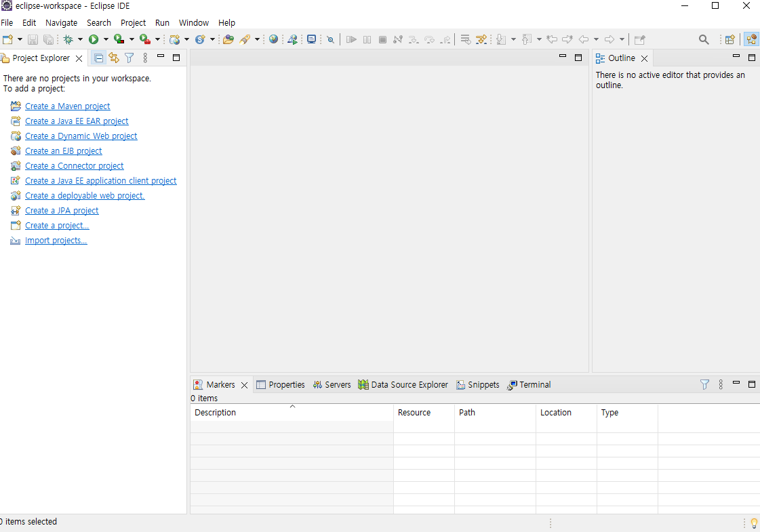Toggle Link with Editor in Project Explorer

tap(114, 58)
